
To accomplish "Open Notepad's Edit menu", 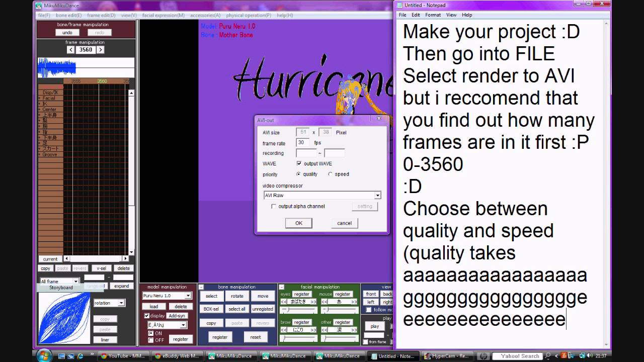I will click(416, 15).
